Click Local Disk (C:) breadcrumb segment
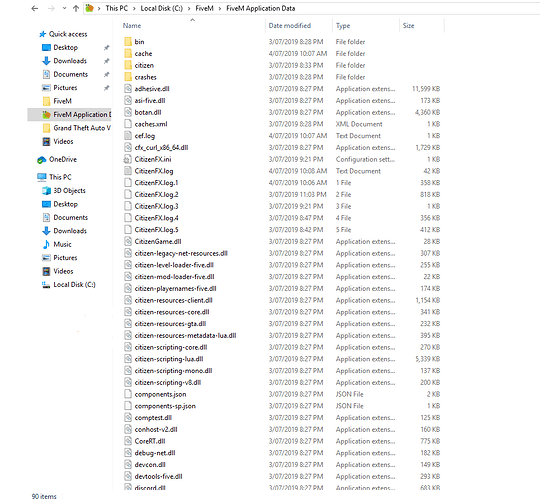The image size is (540, 500). pos(162,8)
